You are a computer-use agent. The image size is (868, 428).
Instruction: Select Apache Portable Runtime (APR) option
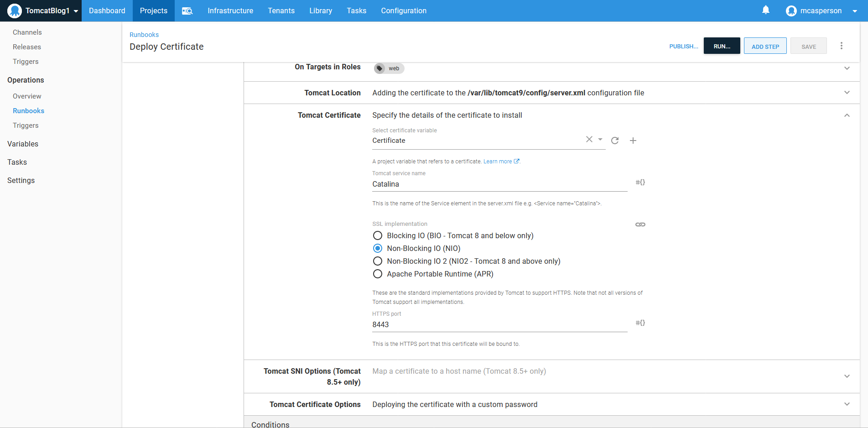[378, 274]
